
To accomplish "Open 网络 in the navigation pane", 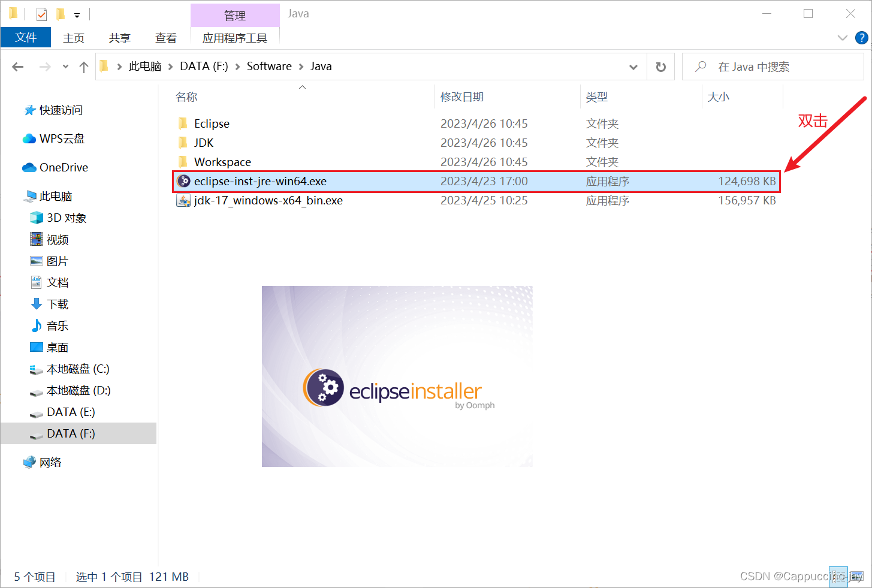I will (50, 462).
